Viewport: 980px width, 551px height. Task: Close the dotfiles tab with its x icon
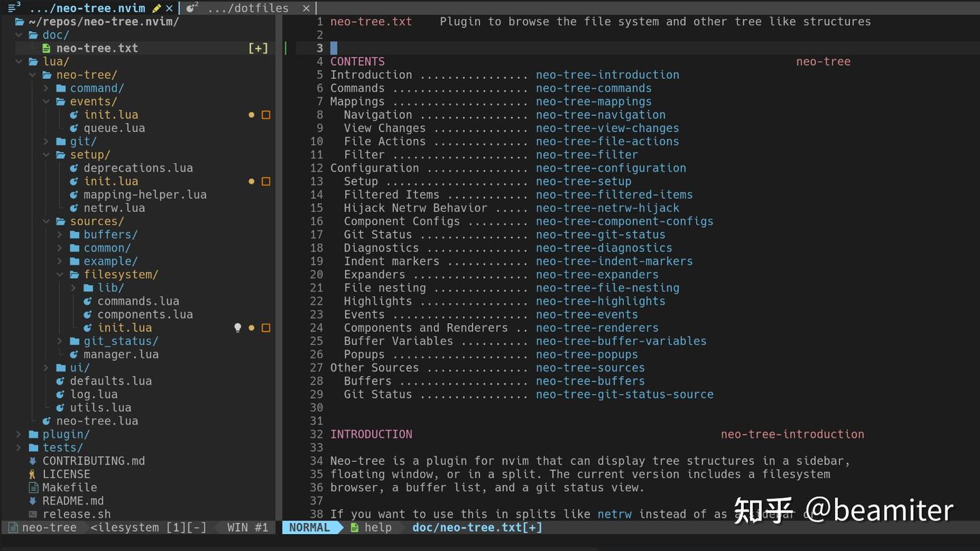point(306,8)
